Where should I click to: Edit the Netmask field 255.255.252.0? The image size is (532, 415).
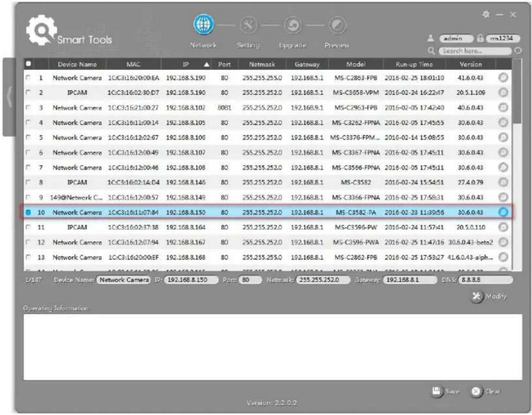[x=322, y=280]
